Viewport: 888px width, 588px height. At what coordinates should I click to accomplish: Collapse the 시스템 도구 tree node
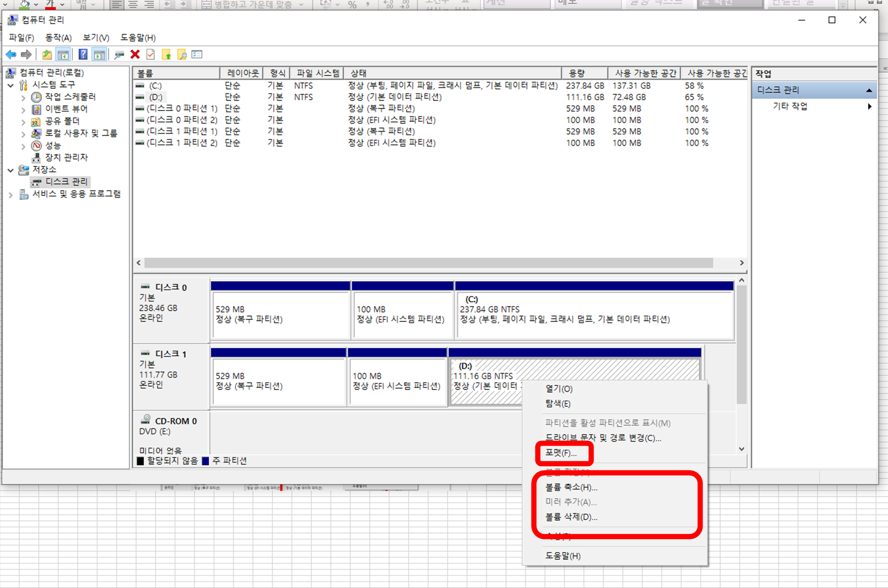pos(11,85)
